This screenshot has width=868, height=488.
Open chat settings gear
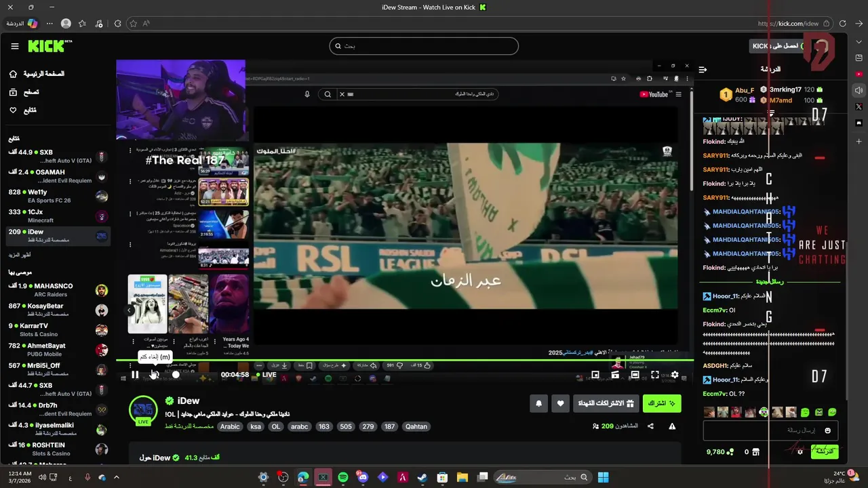[x=800, y=451]
